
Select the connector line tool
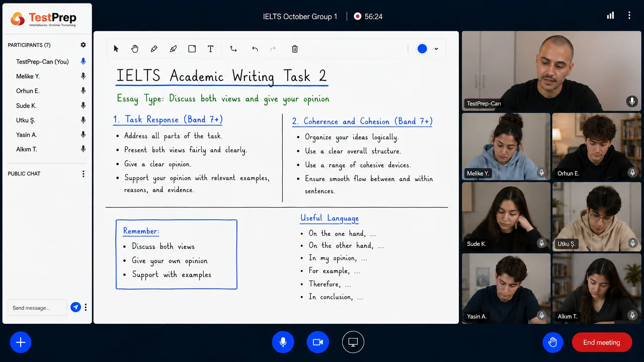coord(233,49)
